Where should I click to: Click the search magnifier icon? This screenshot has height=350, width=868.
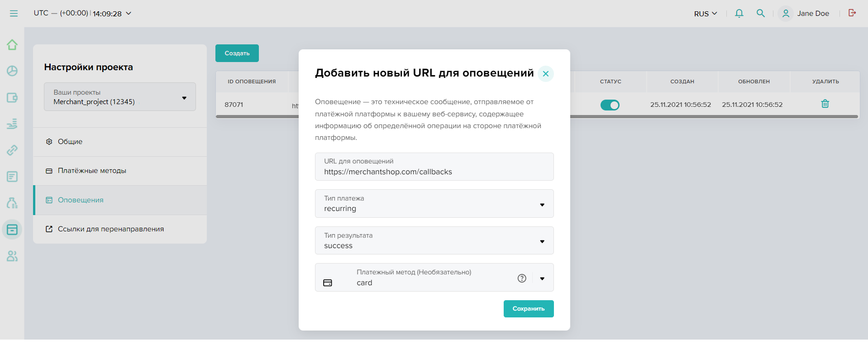[x=761, y=14]
